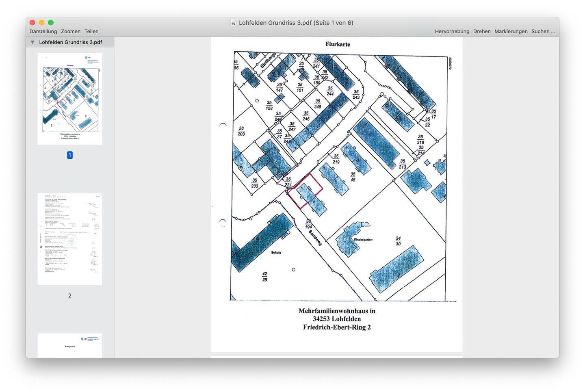Screen dimensions: 585x392
Task: Open the Darstellung toolbar menu
Action: tap(43, 31)
